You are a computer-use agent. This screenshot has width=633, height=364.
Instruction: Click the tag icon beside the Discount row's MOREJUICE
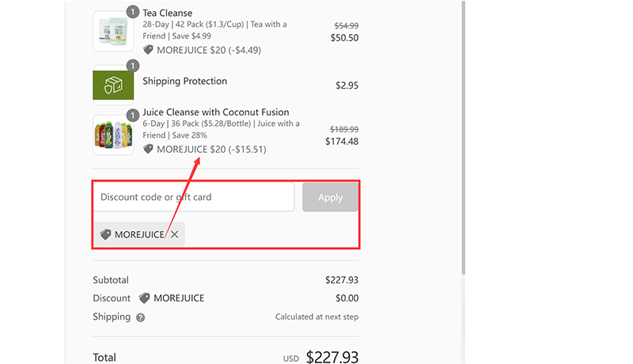tap(144, 298)
